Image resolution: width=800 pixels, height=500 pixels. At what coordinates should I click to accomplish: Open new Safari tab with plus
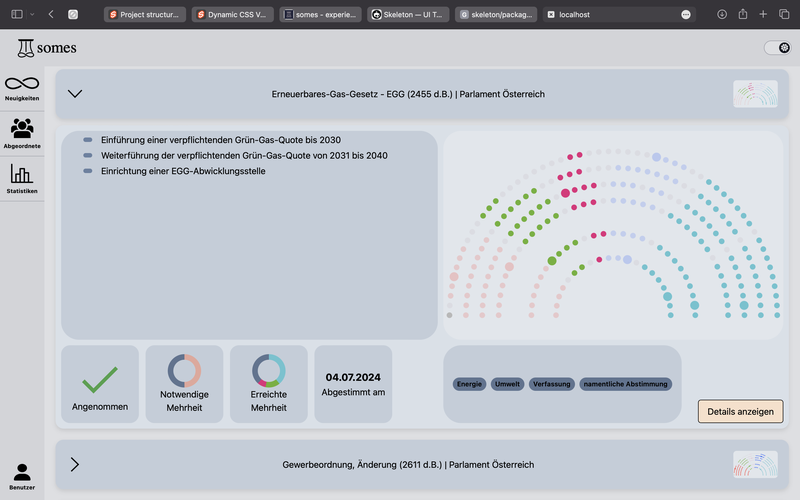click(x=763, y=15)
